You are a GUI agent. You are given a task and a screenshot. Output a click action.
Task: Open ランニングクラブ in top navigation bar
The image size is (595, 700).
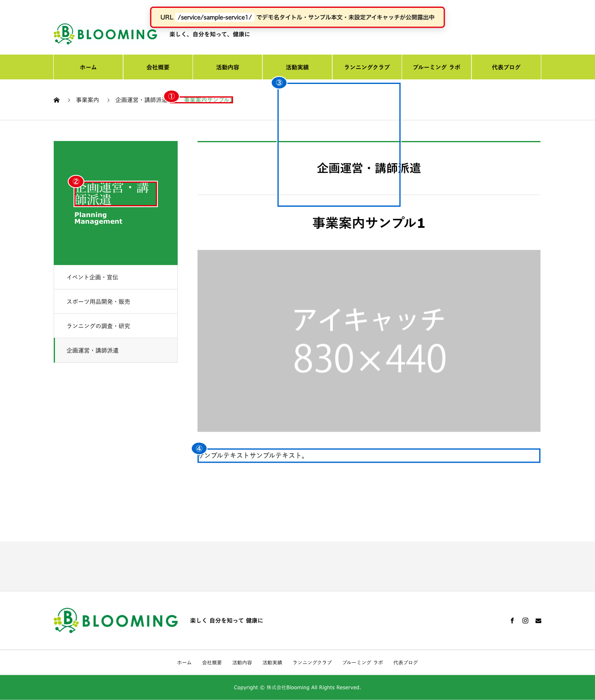tap(367, 67)
